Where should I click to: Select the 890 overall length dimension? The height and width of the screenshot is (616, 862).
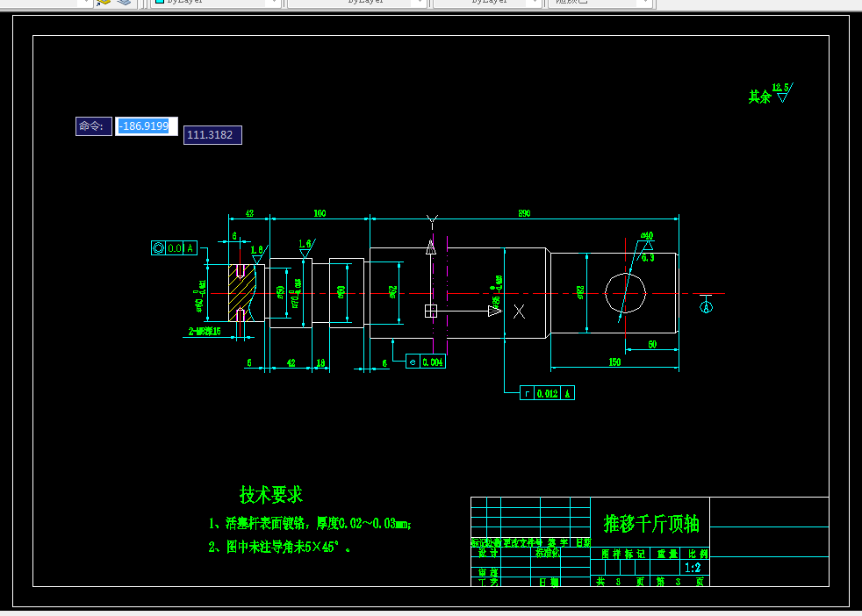(x=524, y=213)
